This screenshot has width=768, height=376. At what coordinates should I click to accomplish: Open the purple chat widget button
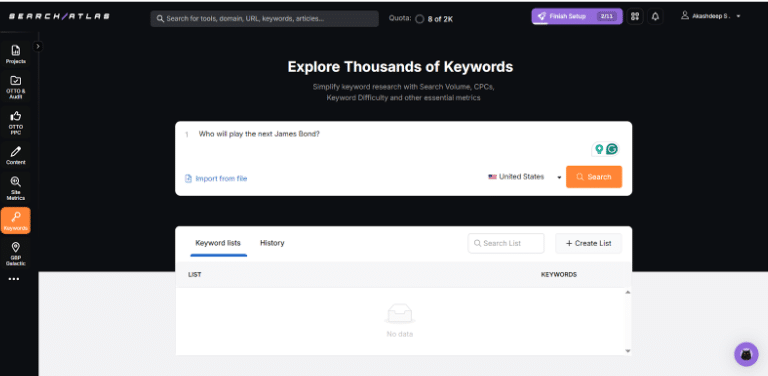pyautogui.click(x=746, y=354)
